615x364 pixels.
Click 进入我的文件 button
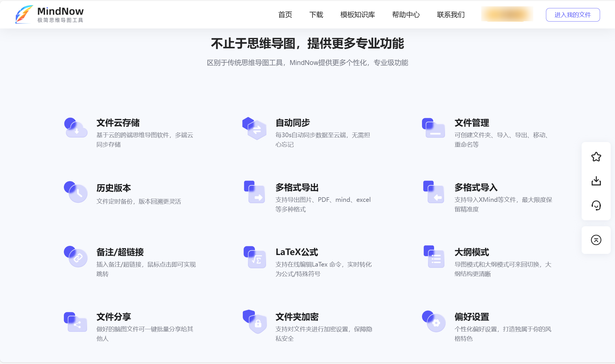(x=573, y=15)
